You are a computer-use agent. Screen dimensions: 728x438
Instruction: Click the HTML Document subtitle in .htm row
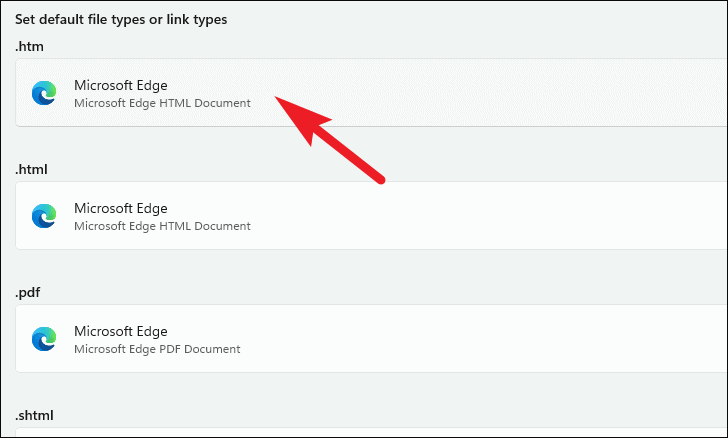pyautogui.click(x=162, y=103)
